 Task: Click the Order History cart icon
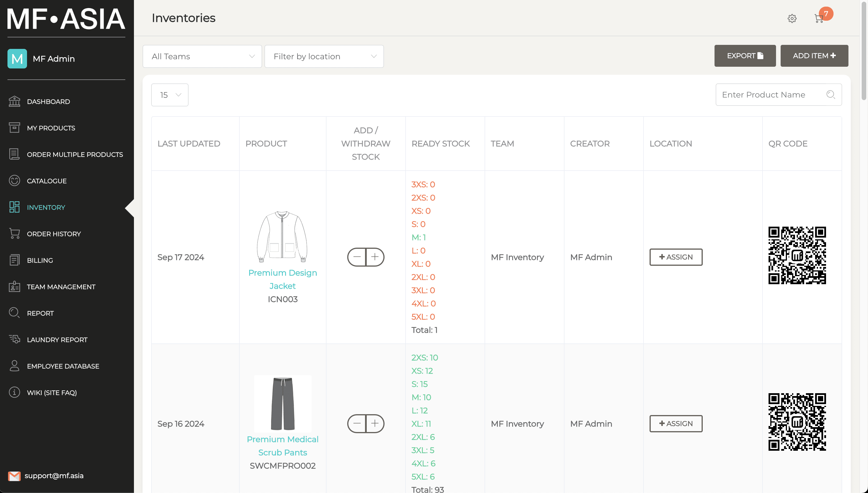coord(15,234)
